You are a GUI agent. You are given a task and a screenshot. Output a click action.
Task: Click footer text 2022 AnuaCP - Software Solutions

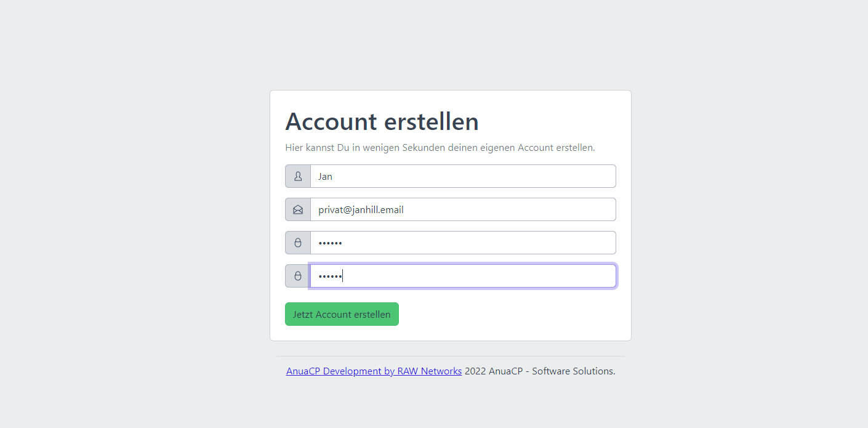(x=540, y=371)
